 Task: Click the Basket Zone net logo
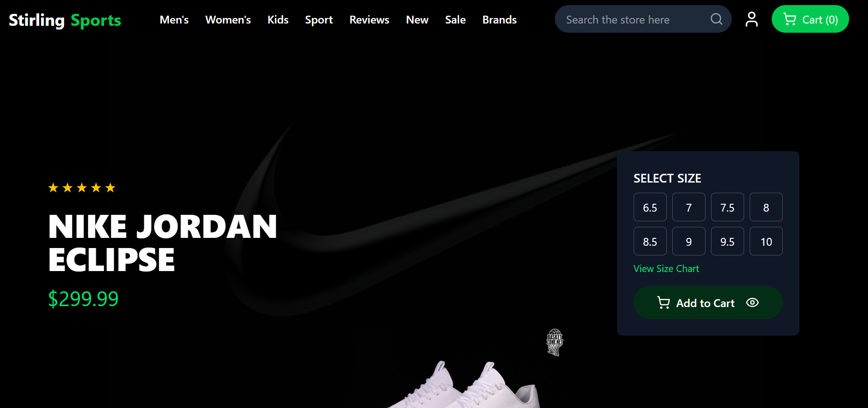point(554,343)
